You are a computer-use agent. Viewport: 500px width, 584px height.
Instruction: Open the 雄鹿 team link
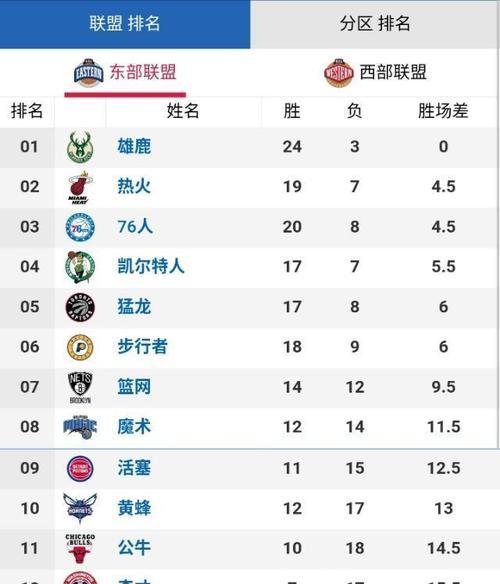tap(134, 146)
